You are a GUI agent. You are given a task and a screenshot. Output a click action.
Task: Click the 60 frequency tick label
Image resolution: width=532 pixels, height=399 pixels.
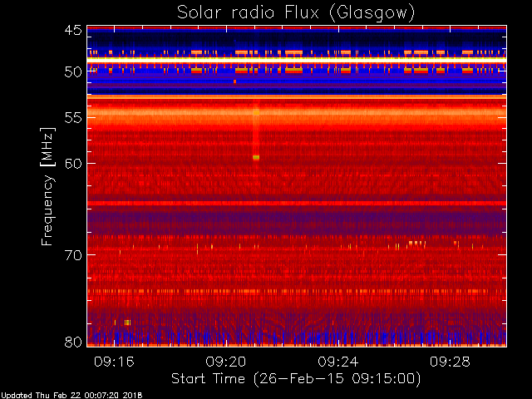click(x=73, y=164)
